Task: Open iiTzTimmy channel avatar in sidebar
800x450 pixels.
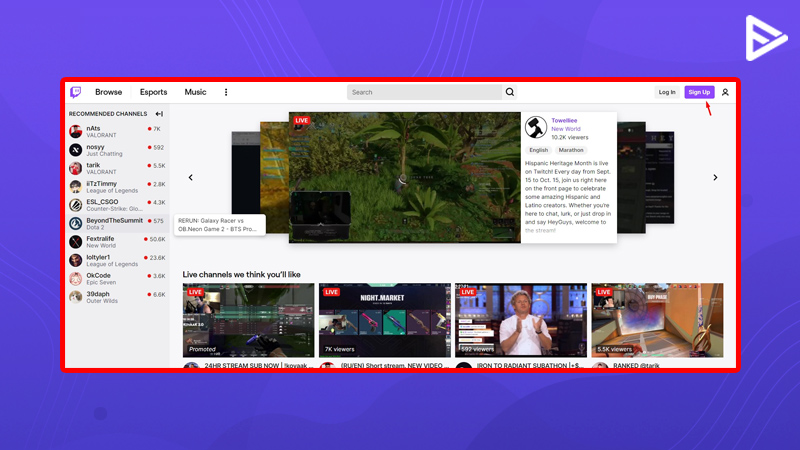Action: pyautogui.click(x=76, y=187)
